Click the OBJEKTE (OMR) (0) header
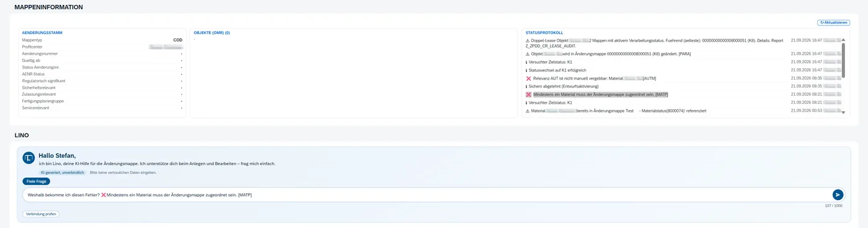This screenshot has height=228, width=868. click(211, 32)
